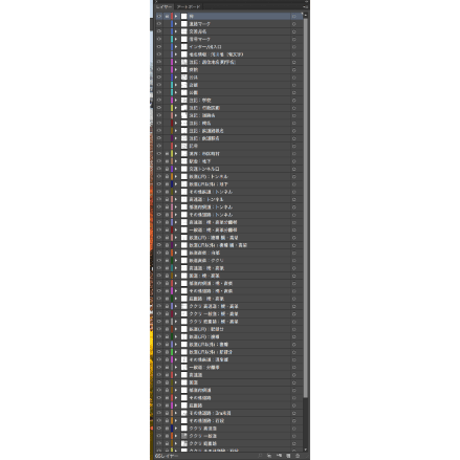Hide the 鉄道(JR):トンネル layer
This screenshot has width=460, height=460.
click(x=159, y=177)
